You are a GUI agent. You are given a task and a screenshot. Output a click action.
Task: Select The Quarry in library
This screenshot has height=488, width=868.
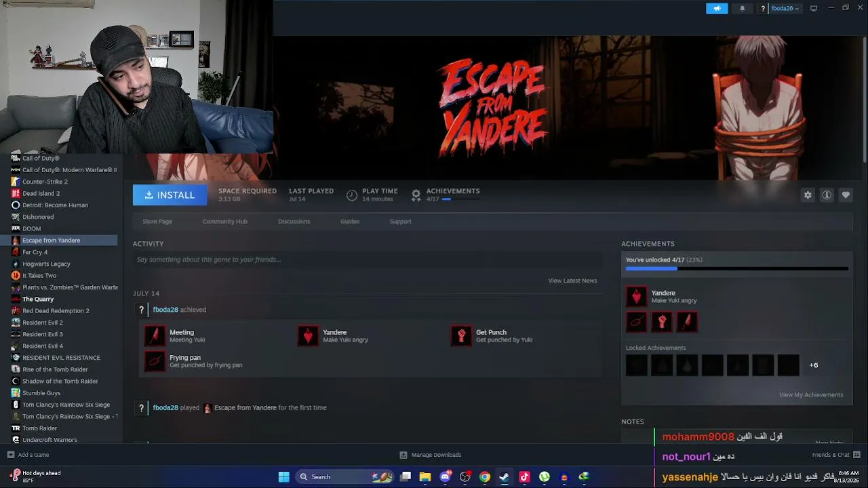click(x=38, y=299)
